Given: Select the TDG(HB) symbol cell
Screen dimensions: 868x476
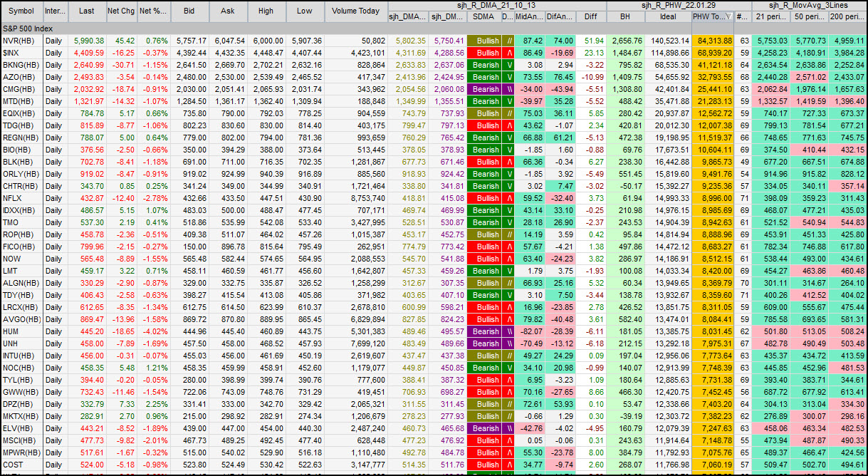Looking at the screenshot, I should click(21, 125).
